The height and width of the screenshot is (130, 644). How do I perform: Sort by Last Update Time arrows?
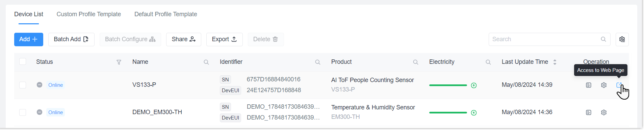tap(555, 62)
